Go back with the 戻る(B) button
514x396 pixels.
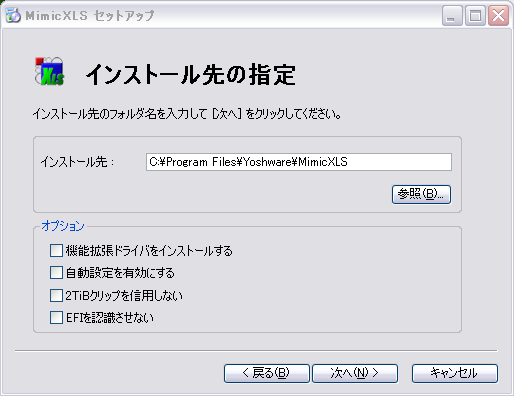(267, 373)
